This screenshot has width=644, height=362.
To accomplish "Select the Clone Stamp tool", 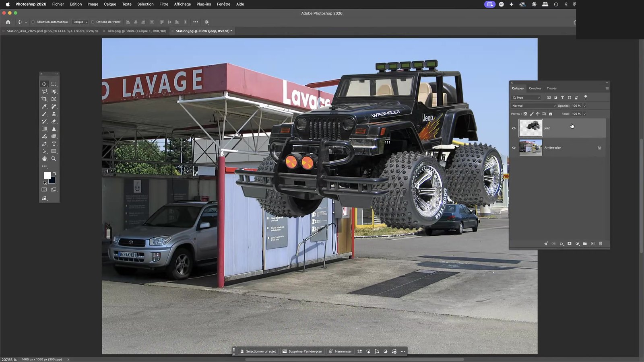I will click(x=54, y=114).
